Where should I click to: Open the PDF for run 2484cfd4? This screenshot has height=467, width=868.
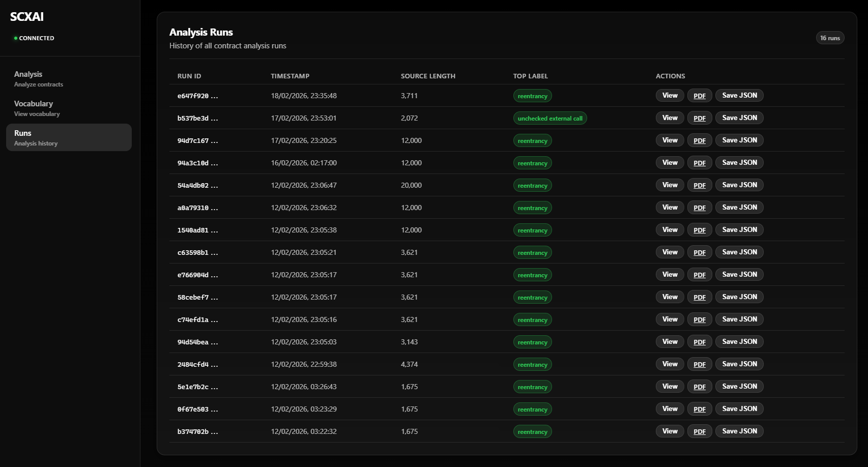(x=699, y=364)
